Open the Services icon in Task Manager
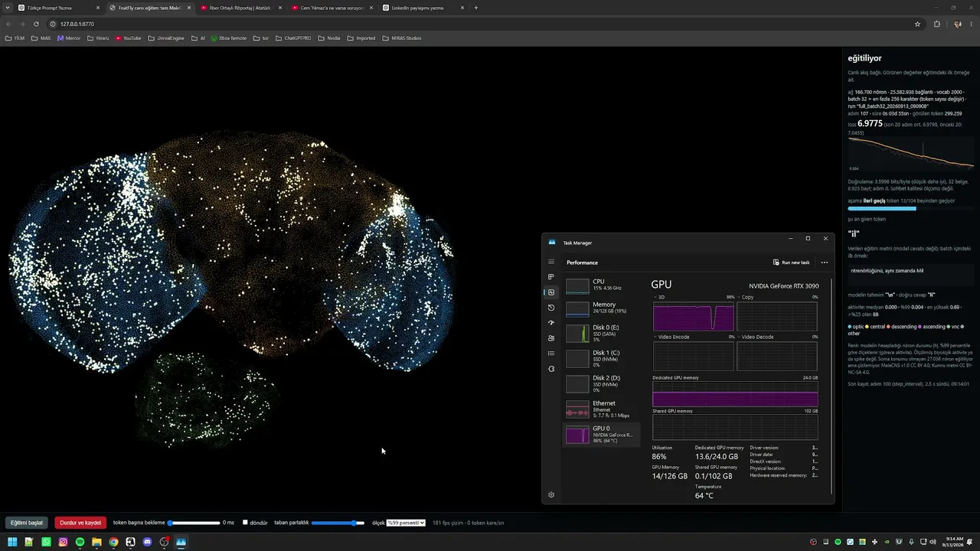Screen dimensions: 980x551 pyautogui.click(x=551, y=369)
